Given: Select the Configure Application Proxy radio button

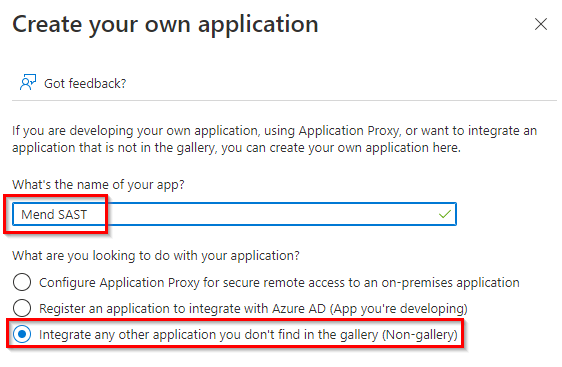Looking at the screenshot, I should point(22,282).
